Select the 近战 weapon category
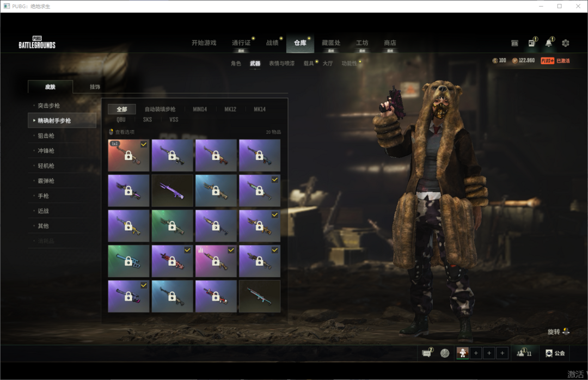The image size is (588, 380). [x=43, y=211]
